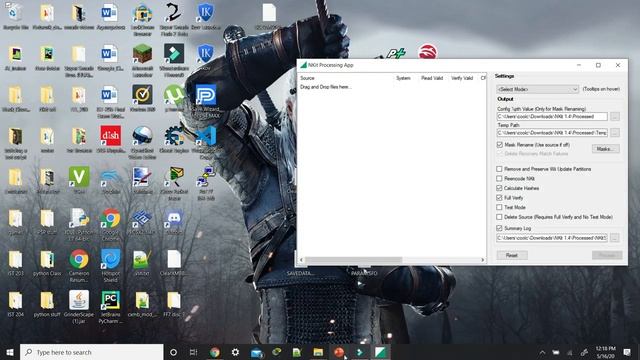Open the notification center in the taskbar
Screen dimensions: 640x360
627,352
